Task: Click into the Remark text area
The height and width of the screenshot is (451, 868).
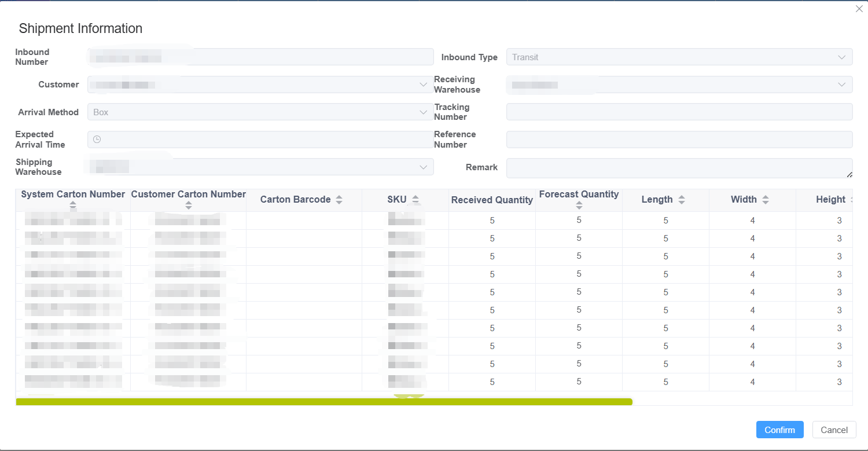Action: [679, 168]
